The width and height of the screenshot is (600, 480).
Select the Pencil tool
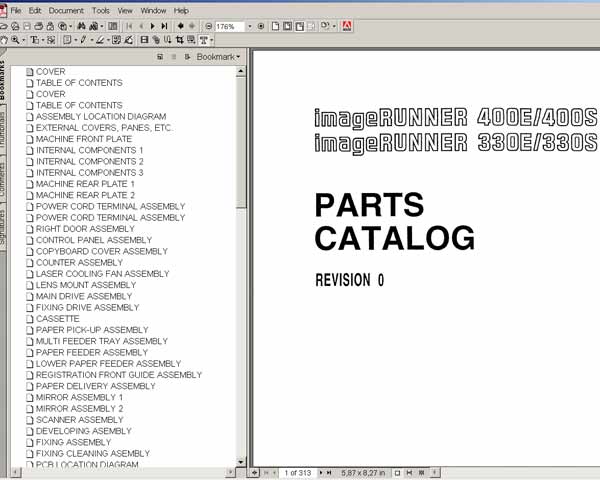pos(83,39)
